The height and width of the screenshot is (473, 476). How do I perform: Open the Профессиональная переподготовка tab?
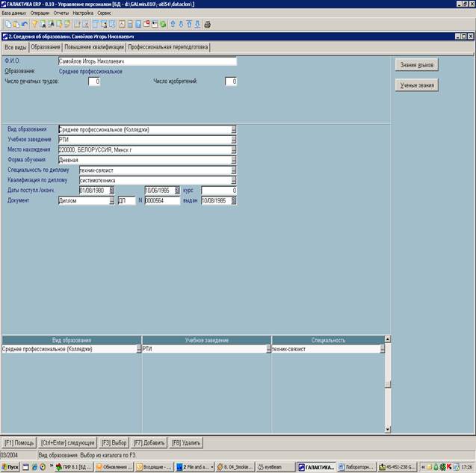tap(168, 47)
